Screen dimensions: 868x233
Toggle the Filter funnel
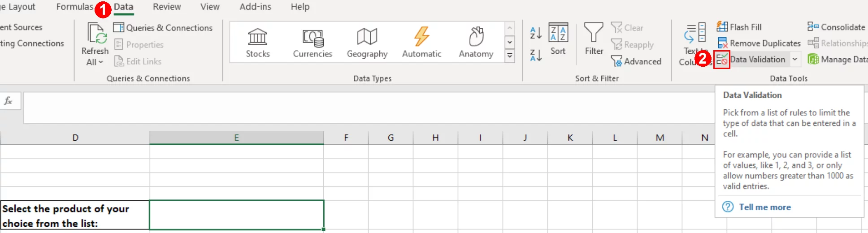594,39
